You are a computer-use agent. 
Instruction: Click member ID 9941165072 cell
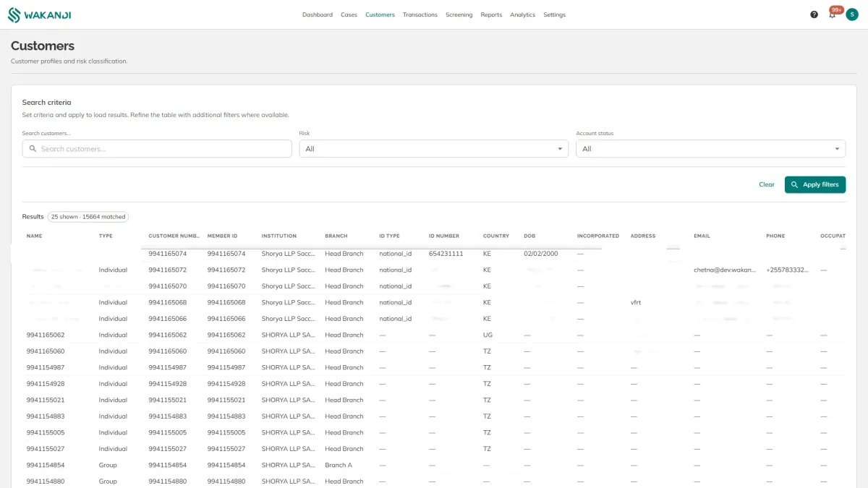point(226,270)
